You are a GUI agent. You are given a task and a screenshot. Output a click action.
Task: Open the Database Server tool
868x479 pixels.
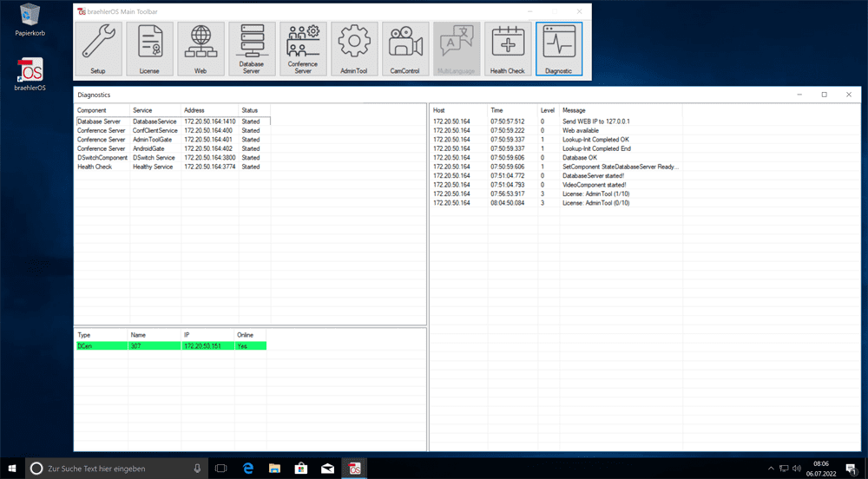pos(252,49)
